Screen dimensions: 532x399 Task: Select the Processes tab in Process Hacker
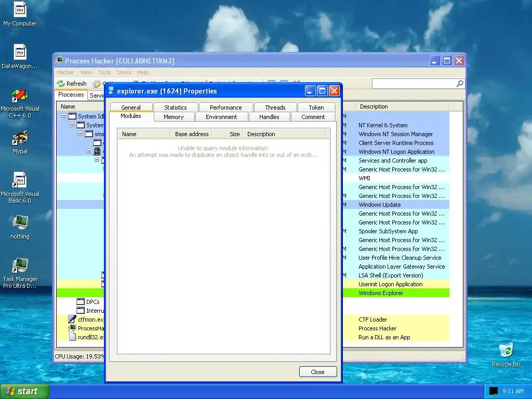click(x=71, y=95)
